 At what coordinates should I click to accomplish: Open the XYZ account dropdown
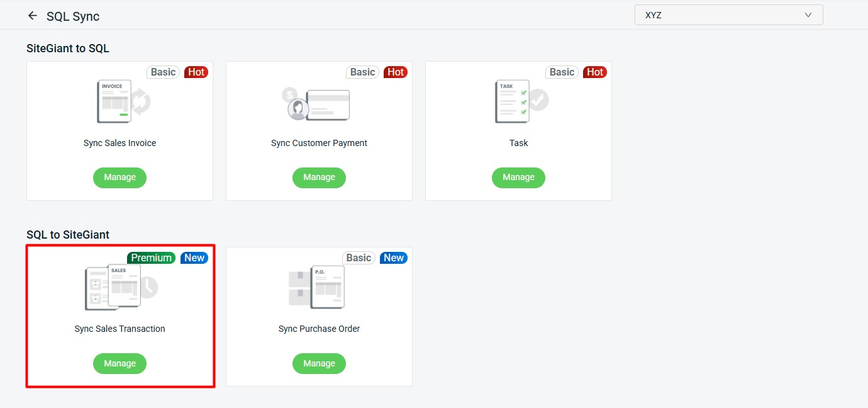click(x=728, y=14)
